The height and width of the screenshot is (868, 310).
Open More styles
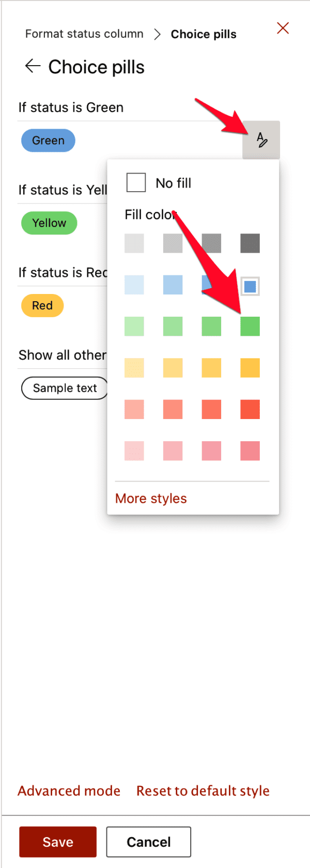[x=151, y=498]
